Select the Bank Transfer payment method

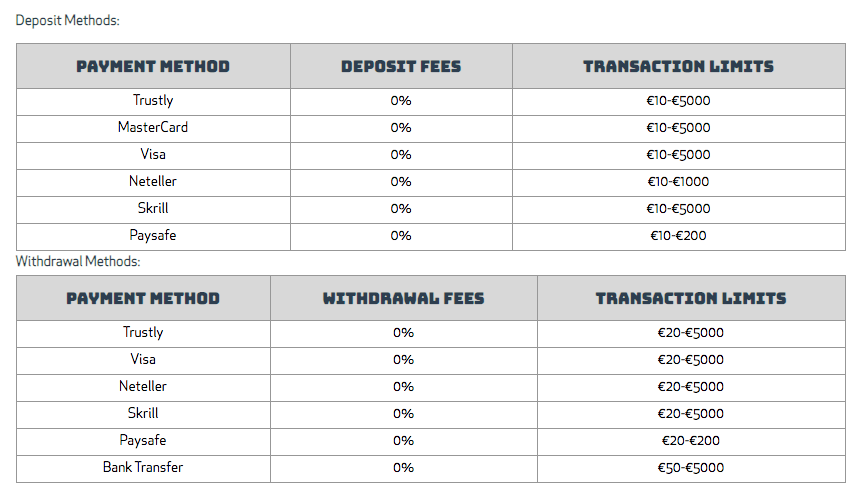coord(143,467)
